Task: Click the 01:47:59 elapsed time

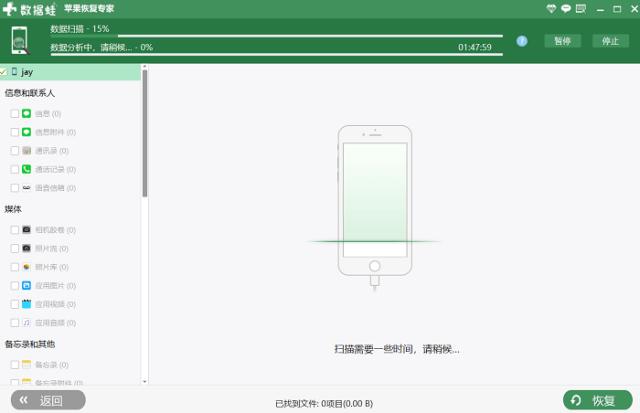Action: [x=475, y=47]
